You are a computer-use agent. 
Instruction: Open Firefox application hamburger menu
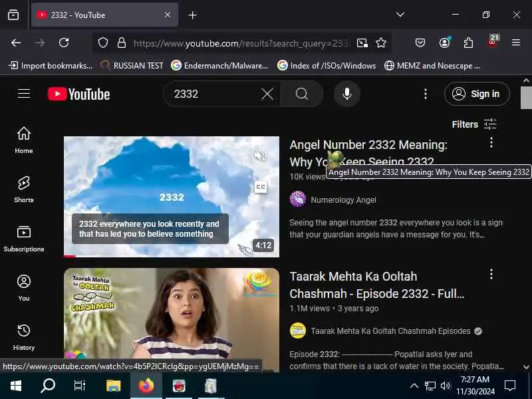516,43
